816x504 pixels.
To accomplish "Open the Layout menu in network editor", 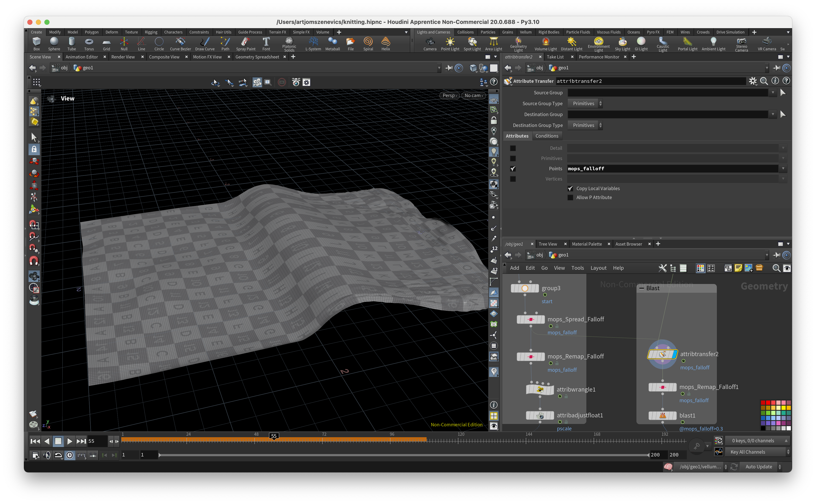I will coord(598,268).
